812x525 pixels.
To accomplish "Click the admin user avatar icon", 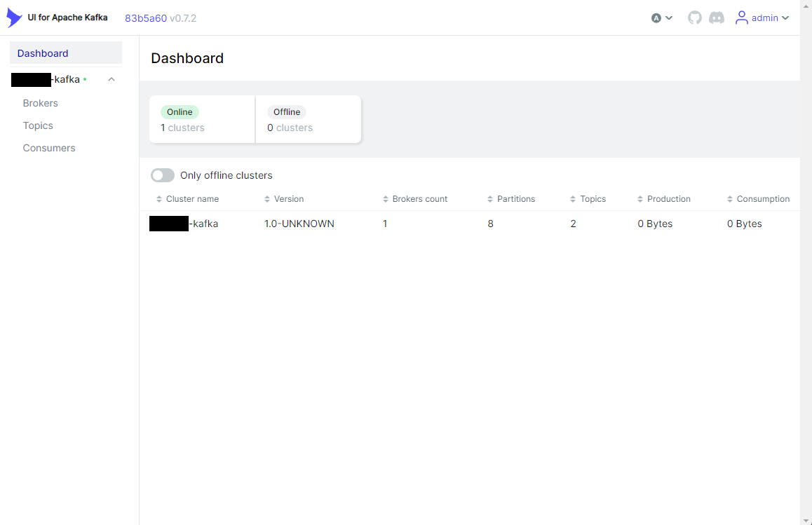I will pos(742,18).
